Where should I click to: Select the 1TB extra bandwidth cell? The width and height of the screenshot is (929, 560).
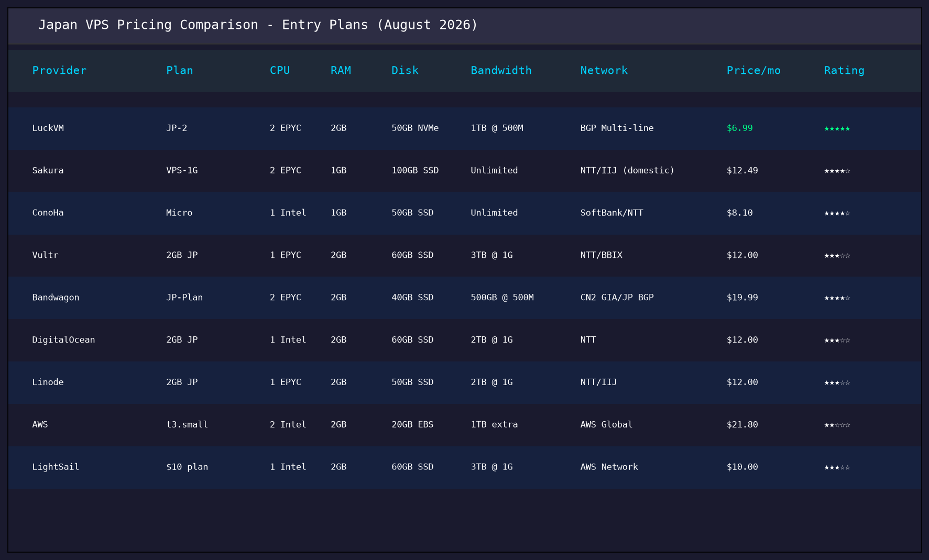494,425
